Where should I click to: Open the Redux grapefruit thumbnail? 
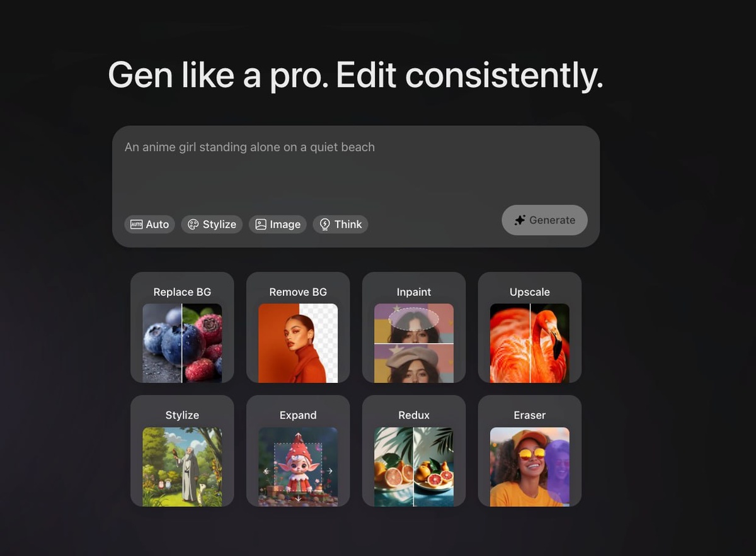coord(414,467)
